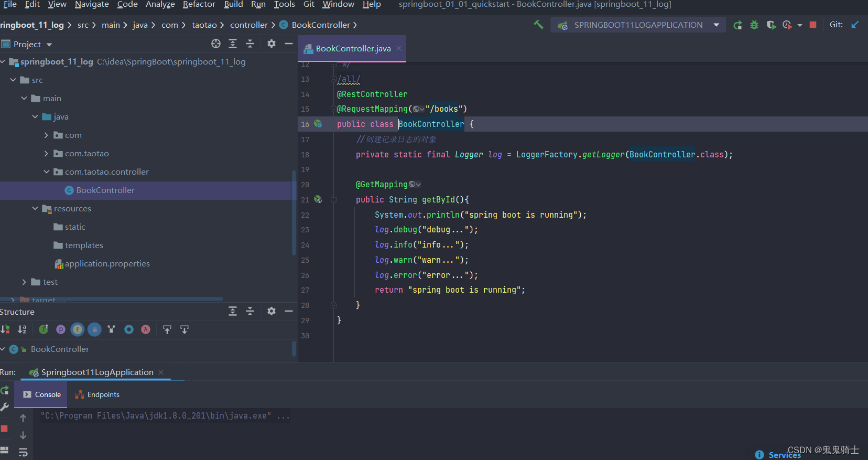This screenshot has height=460, width=868.
Task: Click the BookController breadcrumb in navigation bar
Action: pyautogui.click(x=314, y=25)
